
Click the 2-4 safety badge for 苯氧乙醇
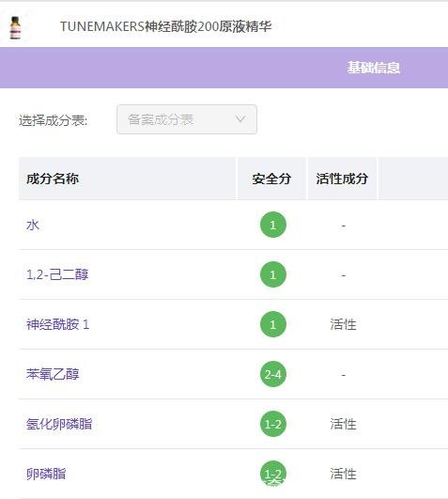click(273, 374)
